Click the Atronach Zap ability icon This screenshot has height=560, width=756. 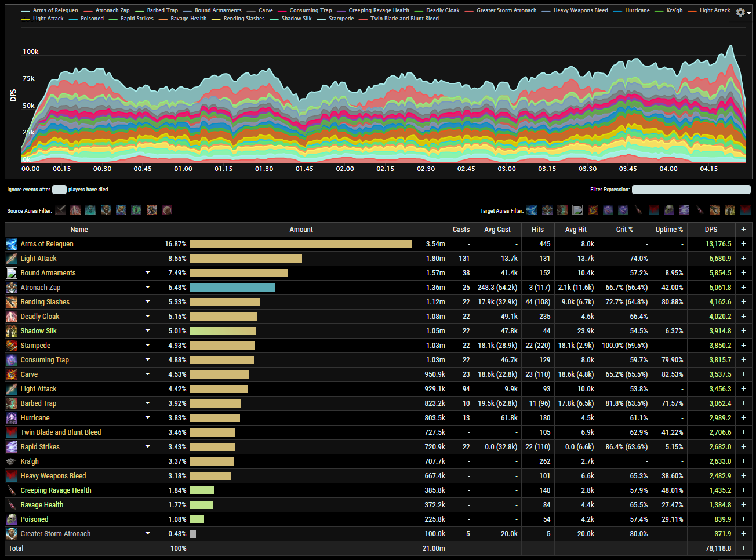12,288
